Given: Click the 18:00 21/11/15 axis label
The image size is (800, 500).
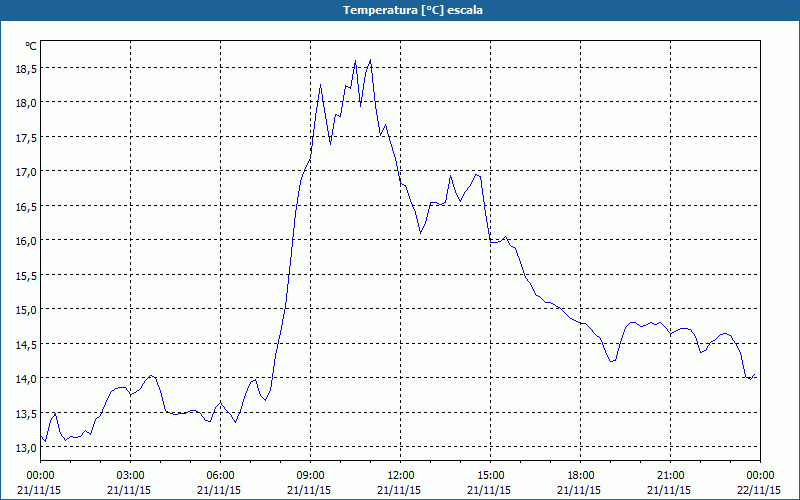Looking at the screenshot, I should tap(580, 483).
